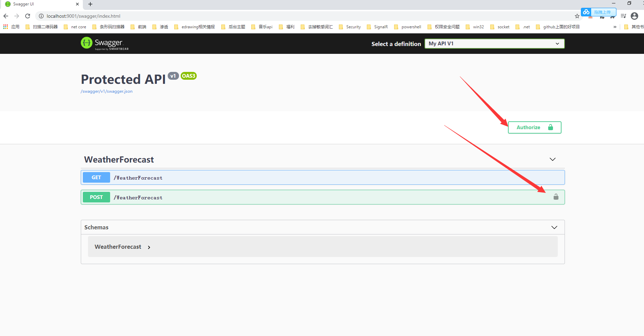
Task: Open the win32 bookmark folder
Action: coord(475,27)
